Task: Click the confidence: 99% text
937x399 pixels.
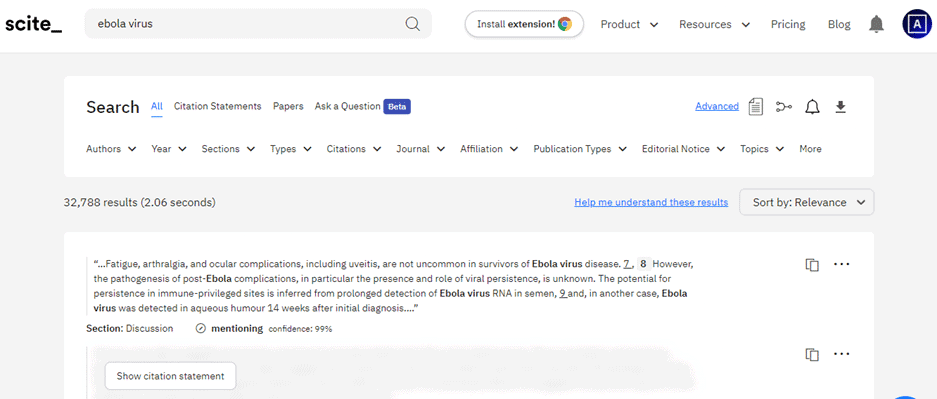Action: click(x=300, y=329)
